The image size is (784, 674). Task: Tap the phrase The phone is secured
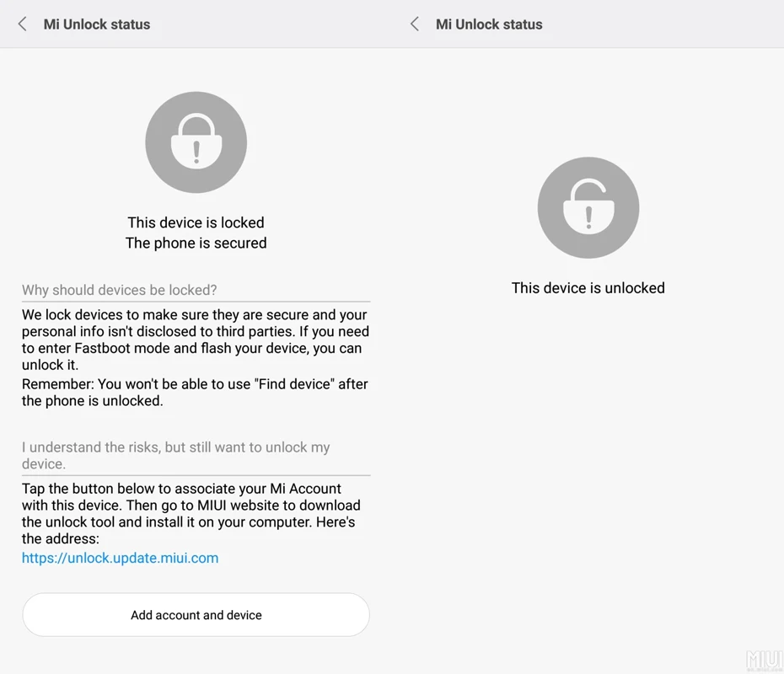[x=196, y=243]
